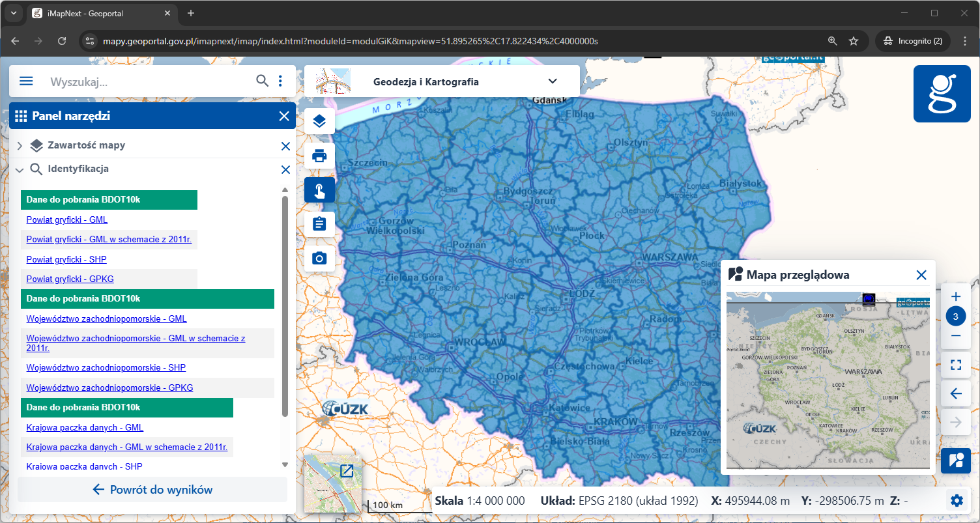Select the print tool
The width and height of the screenshot is (980, 523).
319,156
